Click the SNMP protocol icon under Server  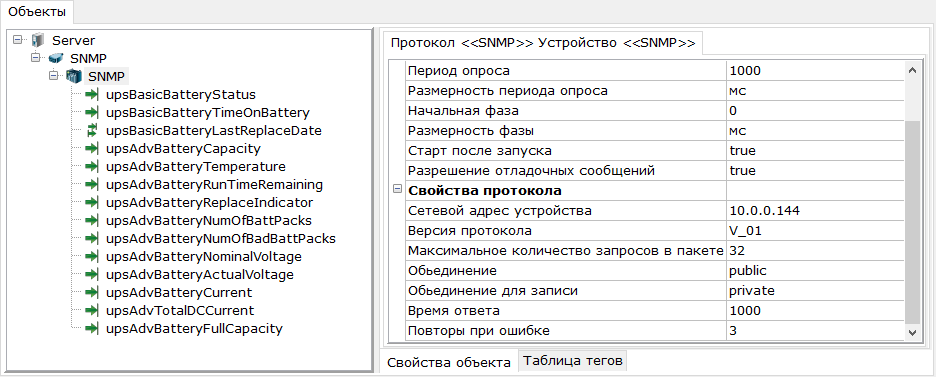[56, 58]
